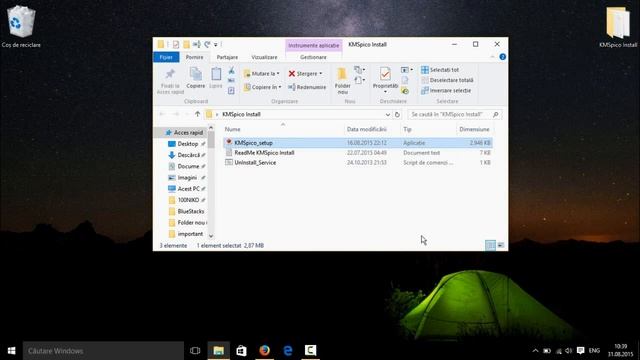
Task: Click Inversare selecție
Action: [446, 90]
